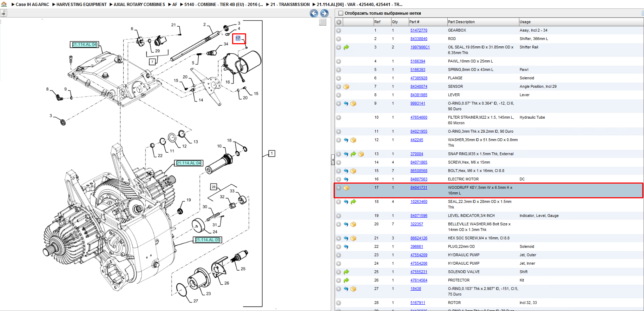Open part number 84041731 link

point(419,188)
